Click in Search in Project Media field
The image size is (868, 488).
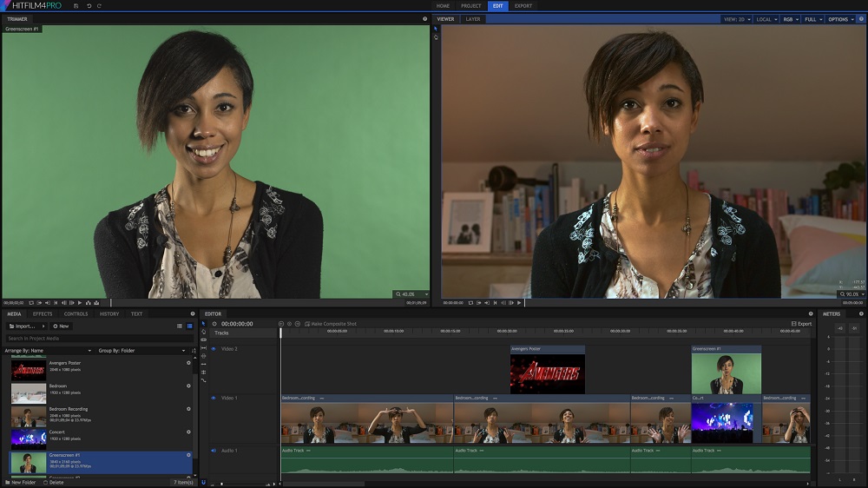click(99, 339)
